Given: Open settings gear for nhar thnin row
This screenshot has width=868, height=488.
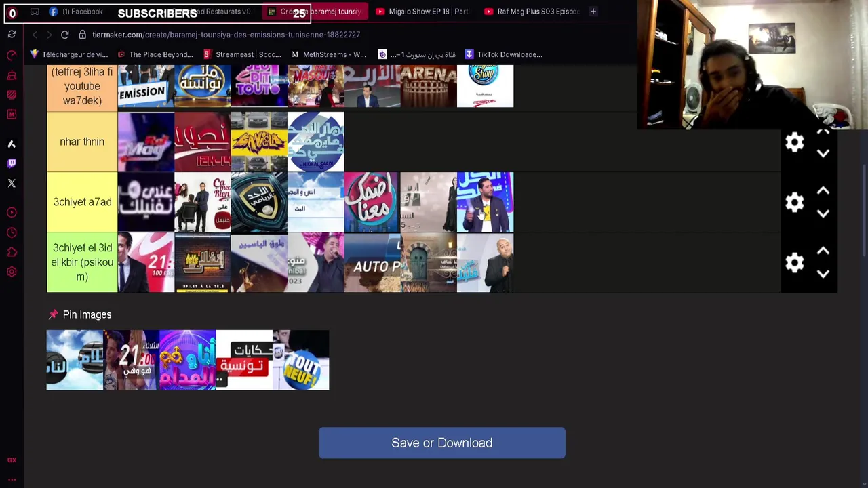Looking at the screenshot, I should click(x=795, y=142).
